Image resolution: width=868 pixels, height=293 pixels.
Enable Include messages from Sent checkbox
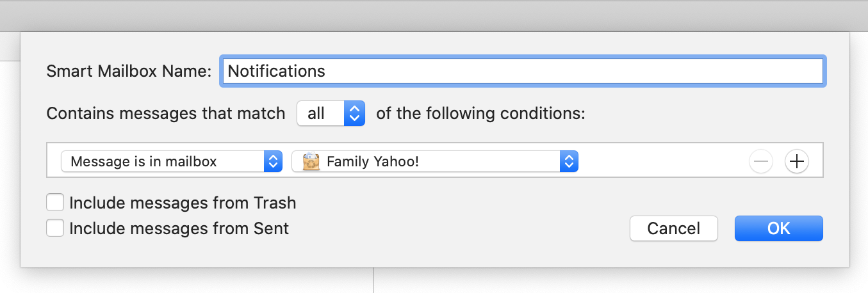[55, 228]
